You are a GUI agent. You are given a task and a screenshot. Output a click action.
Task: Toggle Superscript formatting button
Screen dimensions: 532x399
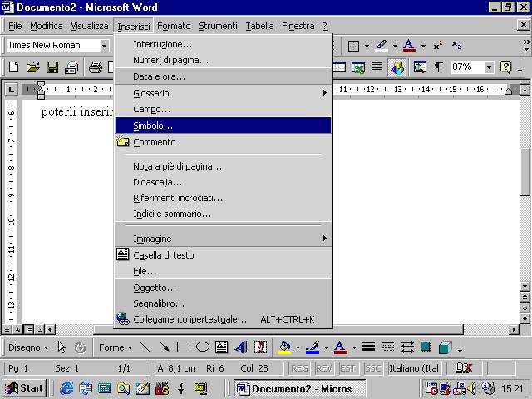point(438,46)
